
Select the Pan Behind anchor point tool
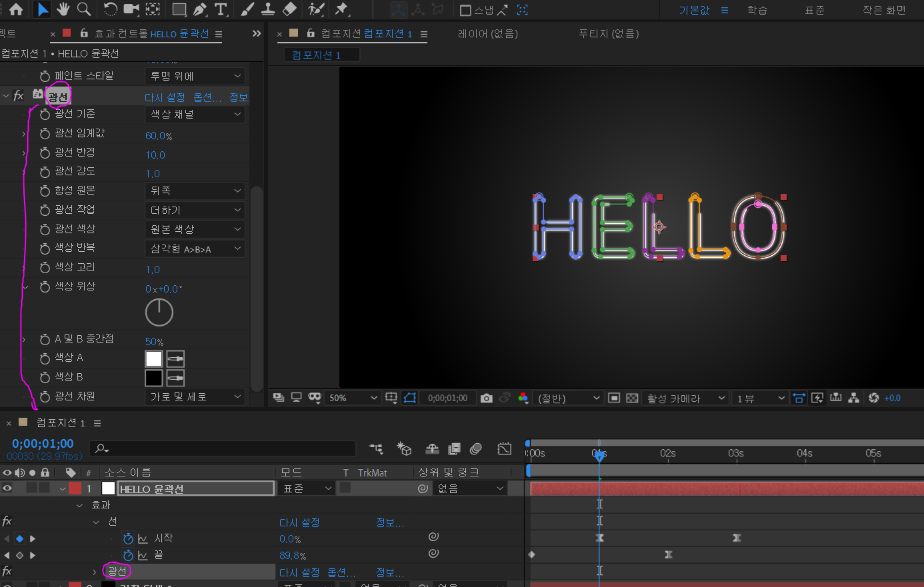(153, 9)
